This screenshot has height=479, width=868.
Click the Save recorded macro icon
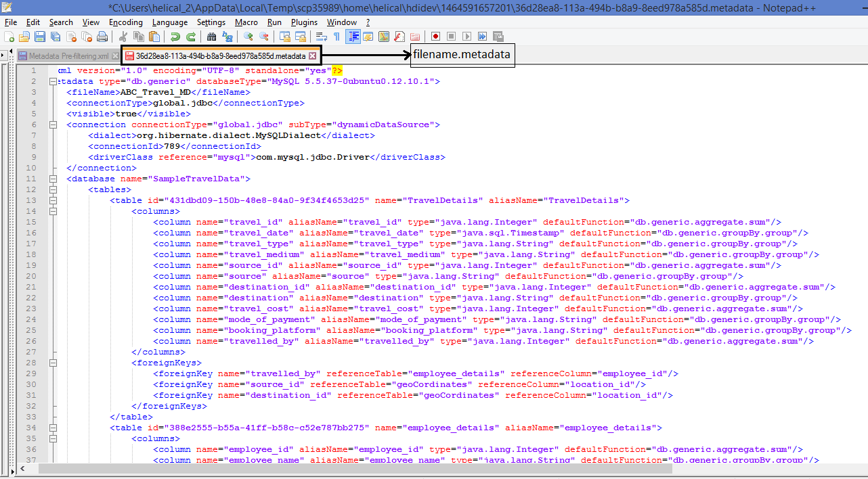click(498, 36)
